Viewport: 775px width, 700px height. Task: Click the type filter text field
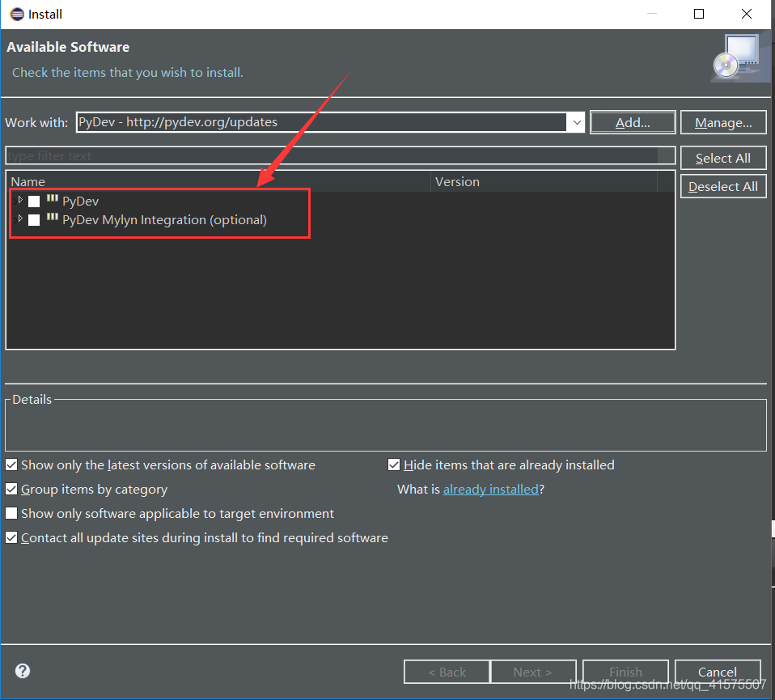[324, 155]
